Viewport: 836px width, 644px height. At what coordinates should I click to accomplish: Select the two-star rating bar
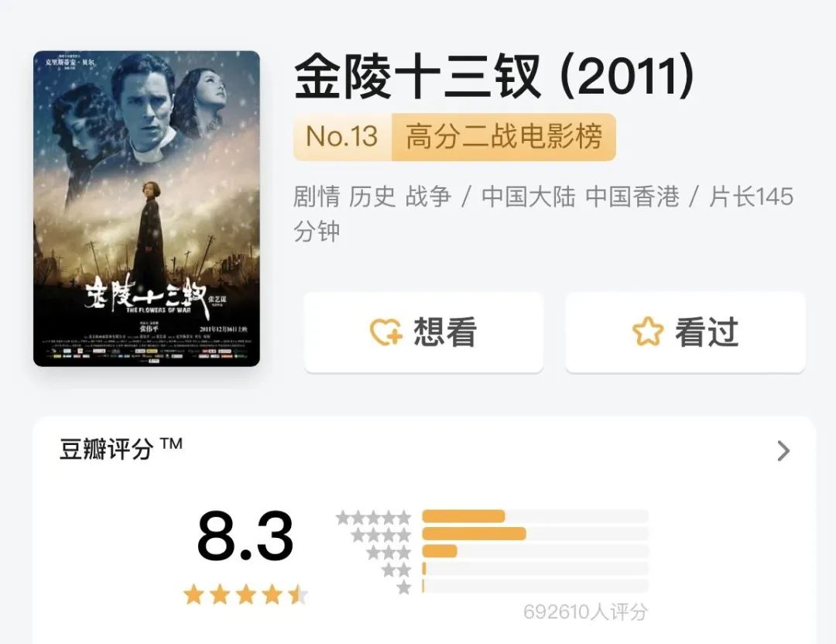tap(536, 569)
